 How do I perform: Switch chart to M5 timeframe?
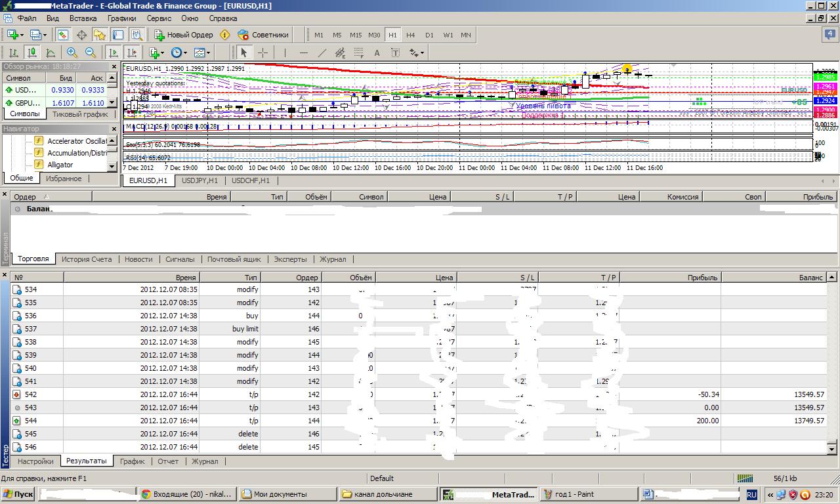pyautogui.click(x=337, y=35)
